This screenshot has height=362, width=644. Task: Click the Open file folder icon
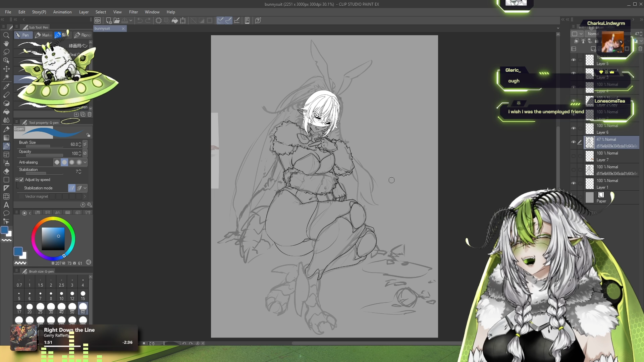point(117,20)
